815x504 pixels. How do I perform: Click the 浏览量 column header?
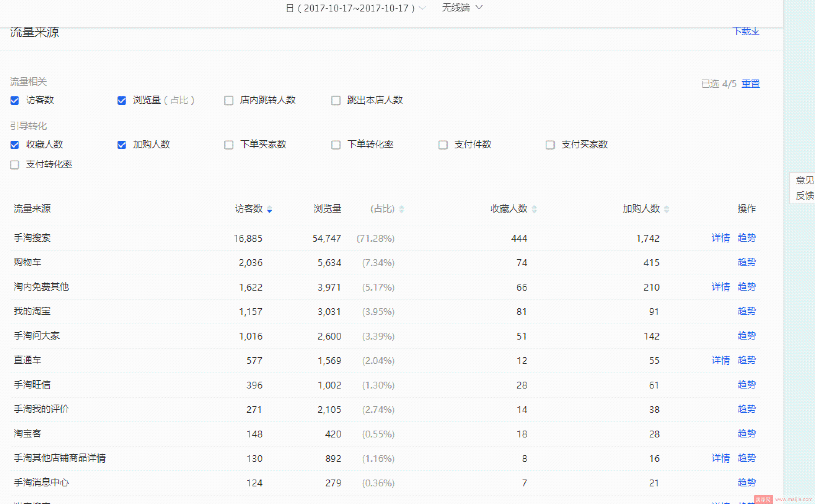tap(328, 209)
